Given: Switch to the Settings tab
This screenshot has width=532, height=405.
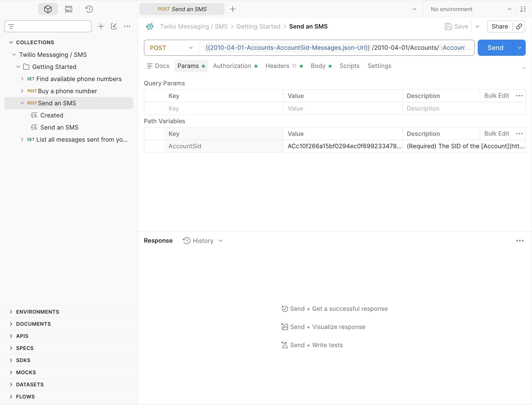Looking at the screenshot, I should 379,66.
